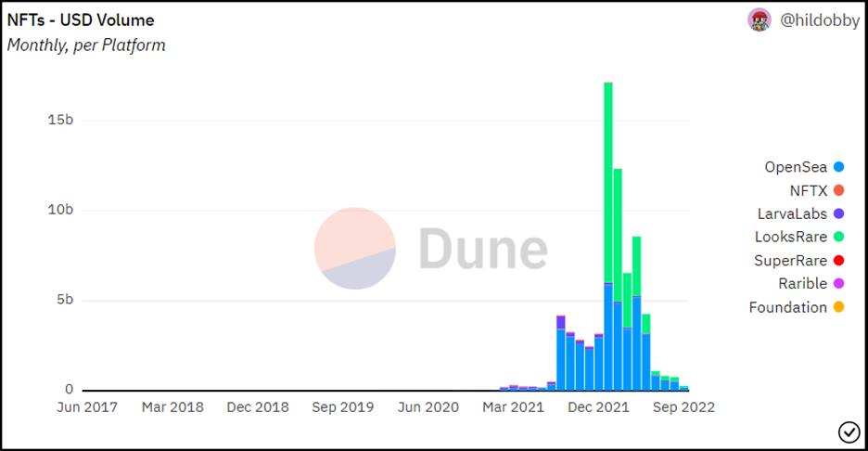Select the OpenSea legend label
The height and width of the screenshot is (451, 868).
[796, 167]
